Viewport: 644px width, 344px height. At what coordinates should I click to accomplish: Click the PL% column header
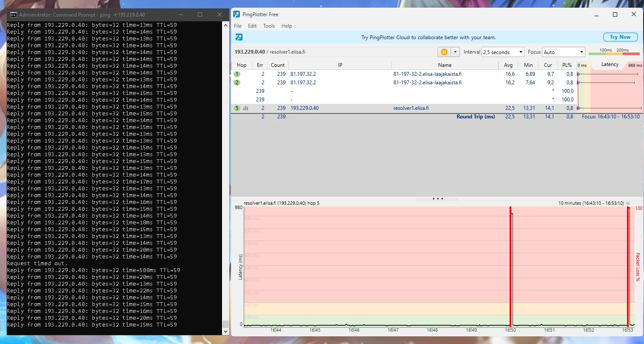[x=567, y=65]
